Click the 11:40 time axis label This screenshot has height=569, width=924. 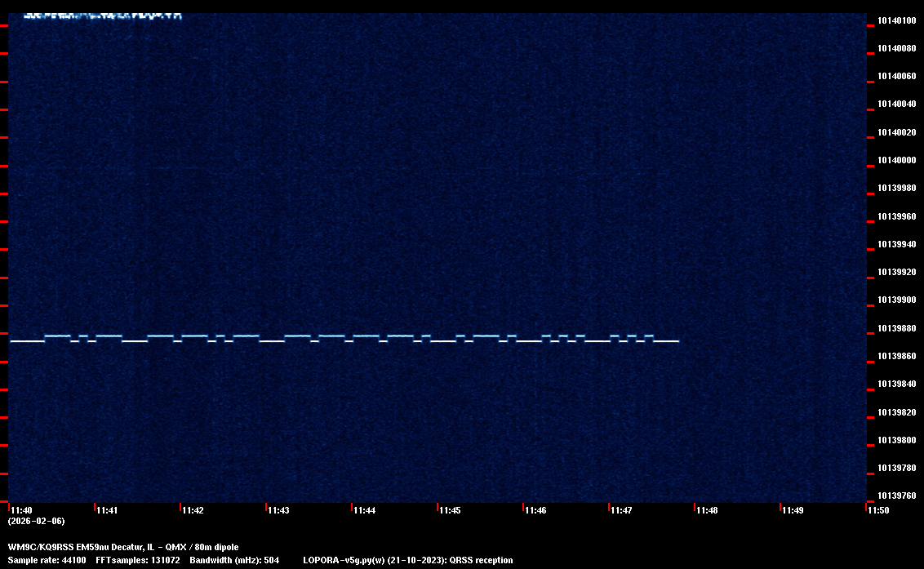20,510
